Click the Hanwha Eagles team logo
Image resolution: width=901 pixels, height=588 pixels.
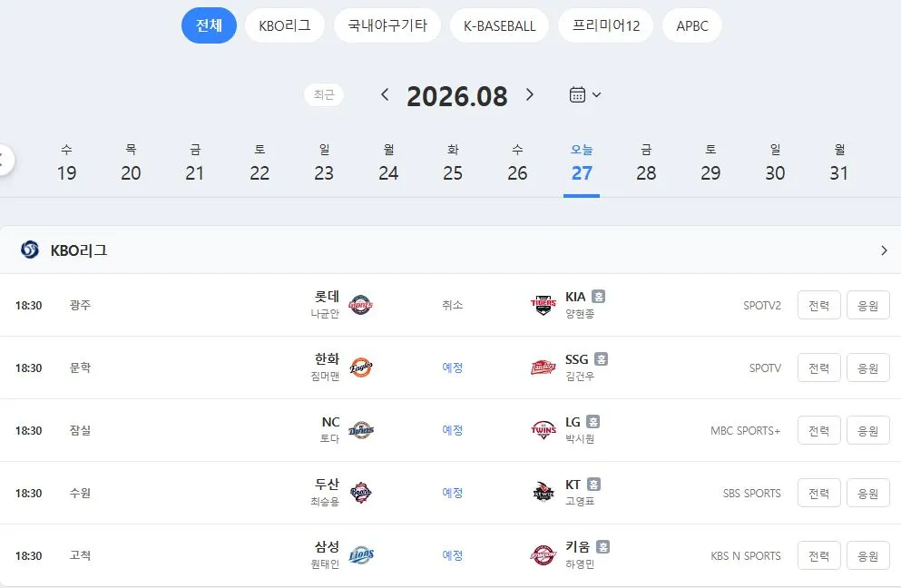pyautogui.click(x=361, y=367)
